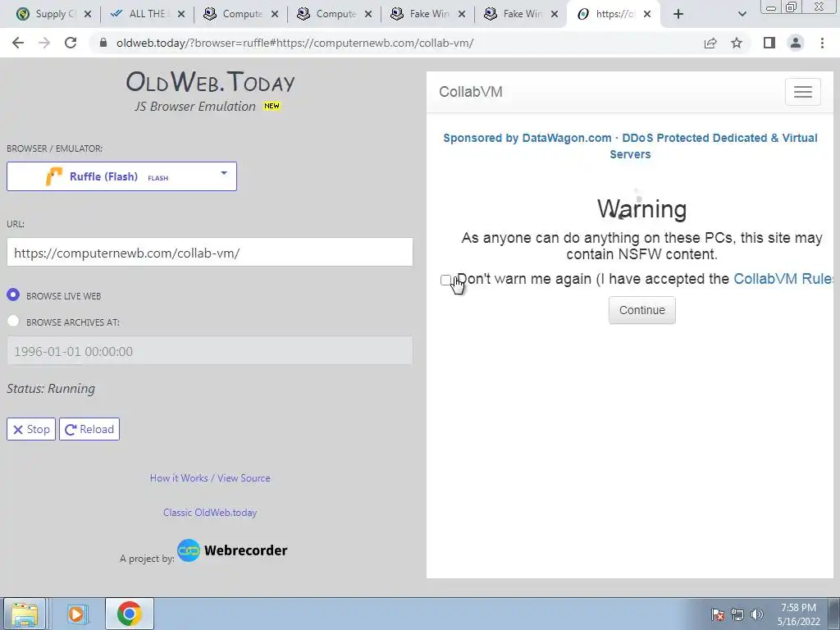Click the Reload emulator button
This screenshot has width=840, height=630.
pos(89,429)
